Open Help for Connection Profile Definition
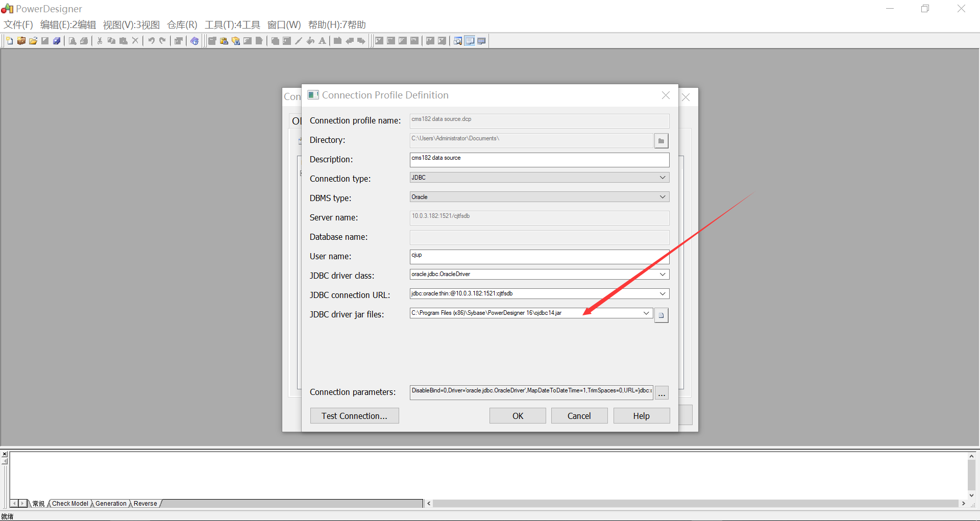980x521 pixels. pos(642,416)
